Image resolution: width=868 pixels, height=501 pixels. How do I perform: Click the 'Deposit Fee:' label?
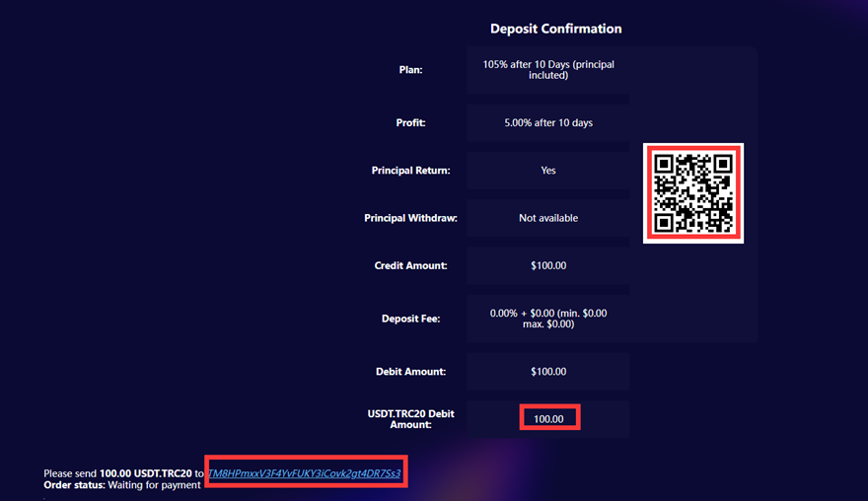click(410, 319)
